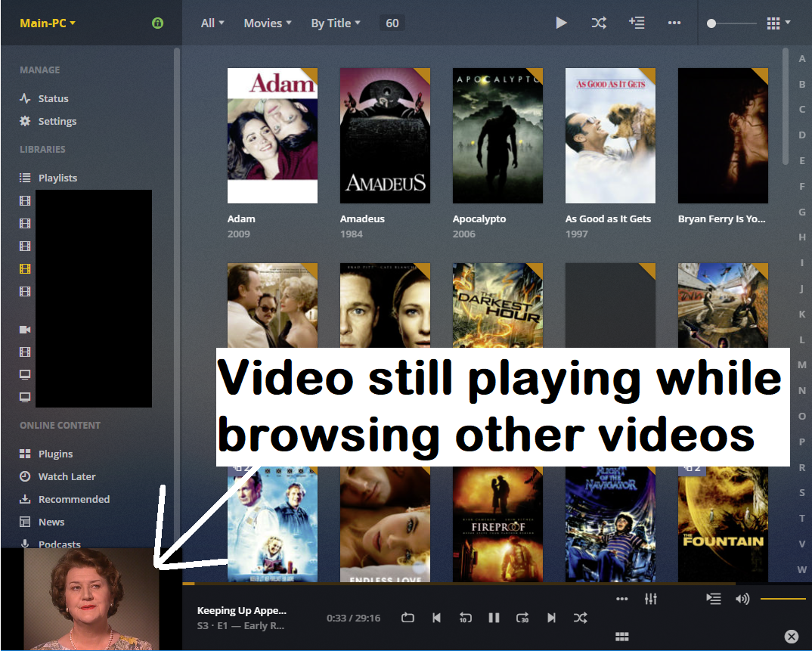The height and width of the screenshot is (651, 812).
Task: Open the play queue icon
Action: pyautogui.click(x=713, y=599)
